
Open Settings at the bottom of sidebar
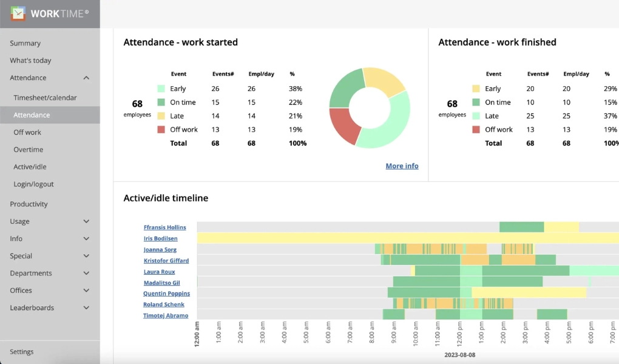[x=21, y=351]
